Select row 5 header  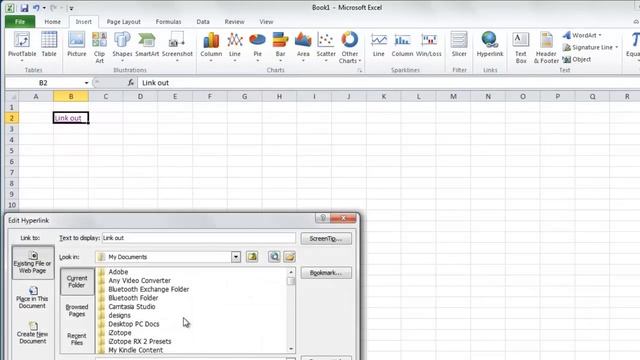12,151
